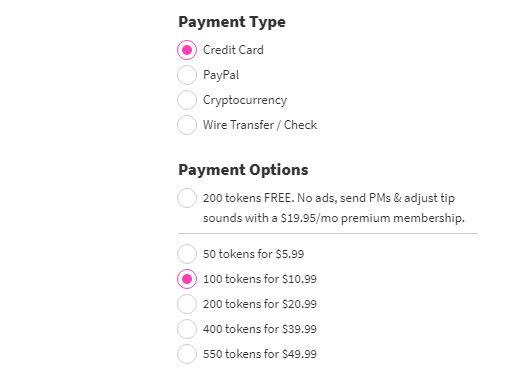Select 550 tokens for $49.99
This screenshot has width=513, height=375.
tap(187, 354)
